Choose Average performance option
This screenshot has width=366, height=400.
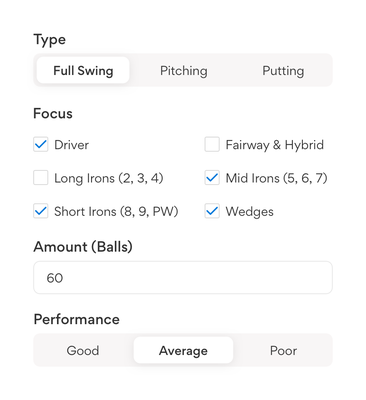[x=183, y=350]
